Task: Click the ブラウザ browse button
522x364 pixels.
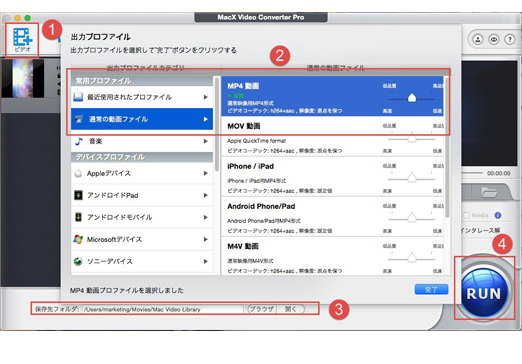Action: 262,309
